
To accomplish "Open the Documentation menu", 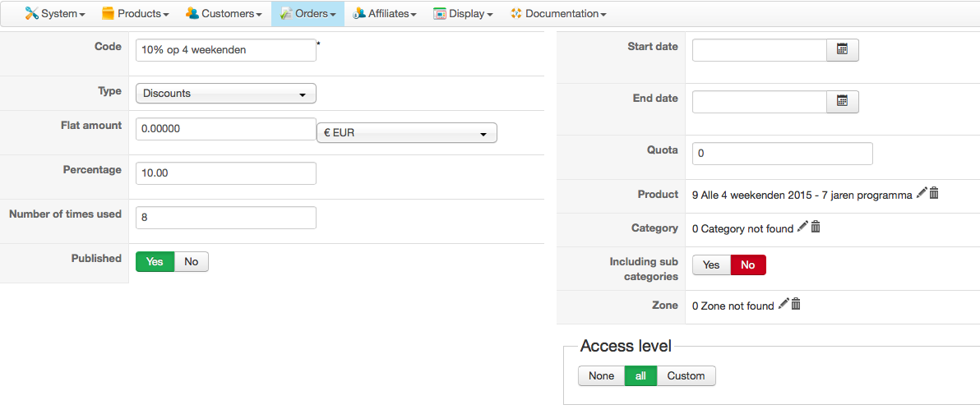I will [558, 14].
